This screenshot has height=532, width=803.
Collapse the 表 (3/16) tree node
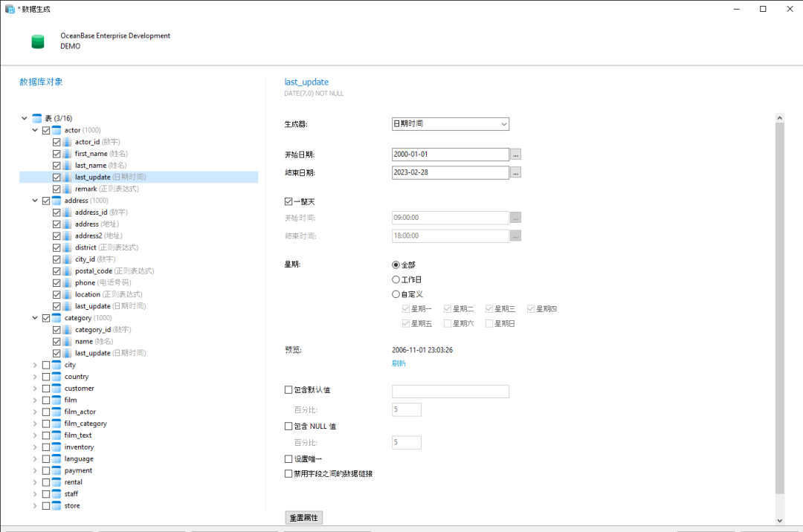coord(24,118)
